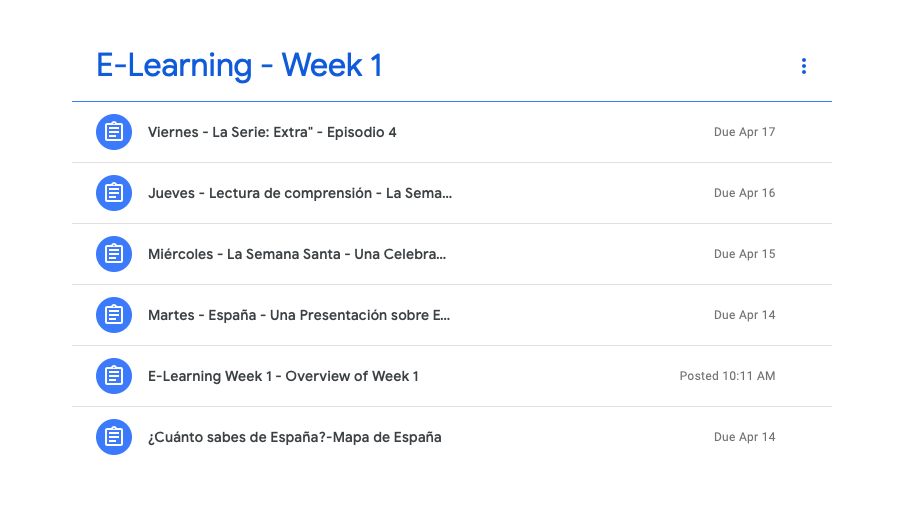
Task: Click Due Apr 14 on the Mapa de España row
Action: coord(744,437)
